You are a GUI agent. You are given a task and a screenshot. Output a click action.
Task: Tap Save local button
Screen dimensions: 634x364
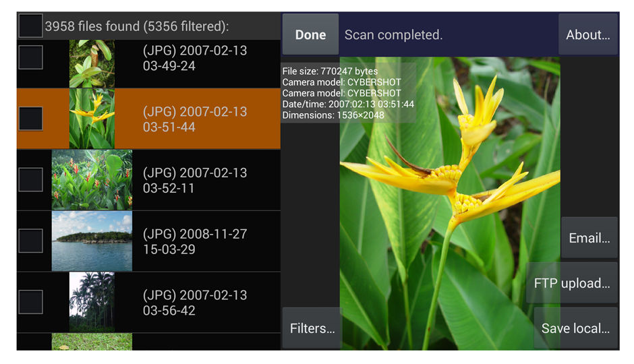click(575, 328)
